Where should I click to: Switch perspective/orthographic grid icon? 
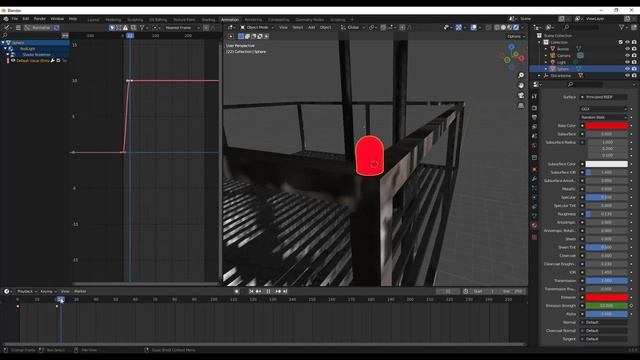click(521, 105)
